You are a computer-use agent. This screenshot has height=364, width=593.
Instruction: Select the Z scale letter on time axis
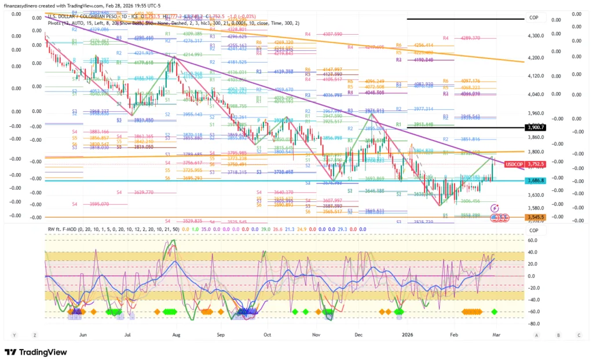pyautogui.click(x=35, y=335)
